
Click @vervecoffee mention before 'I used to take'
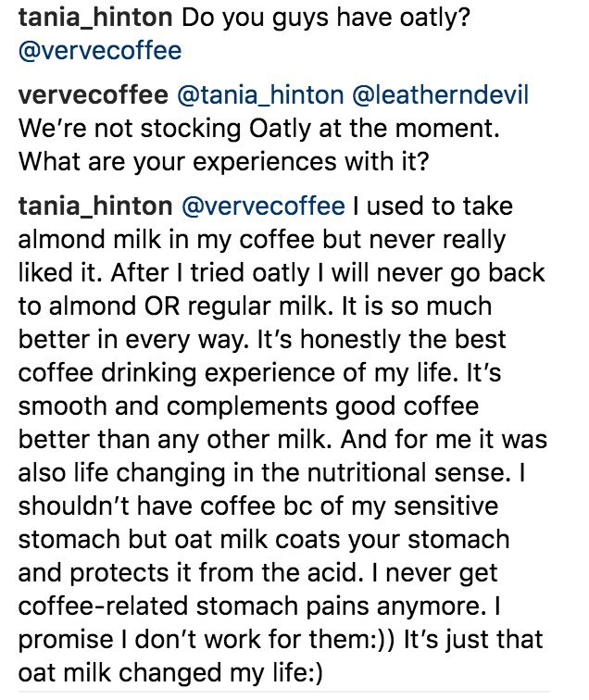263,206
